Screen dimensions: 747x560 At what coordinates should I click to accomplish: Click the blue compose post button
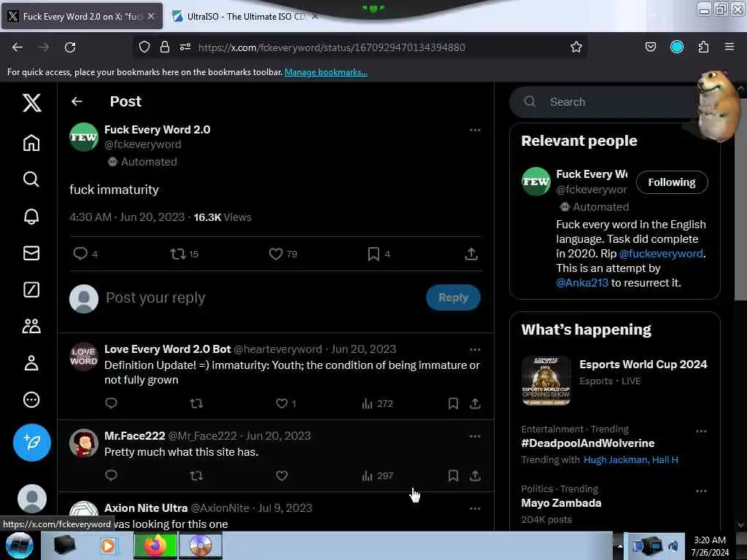click(x=32, y=443)
